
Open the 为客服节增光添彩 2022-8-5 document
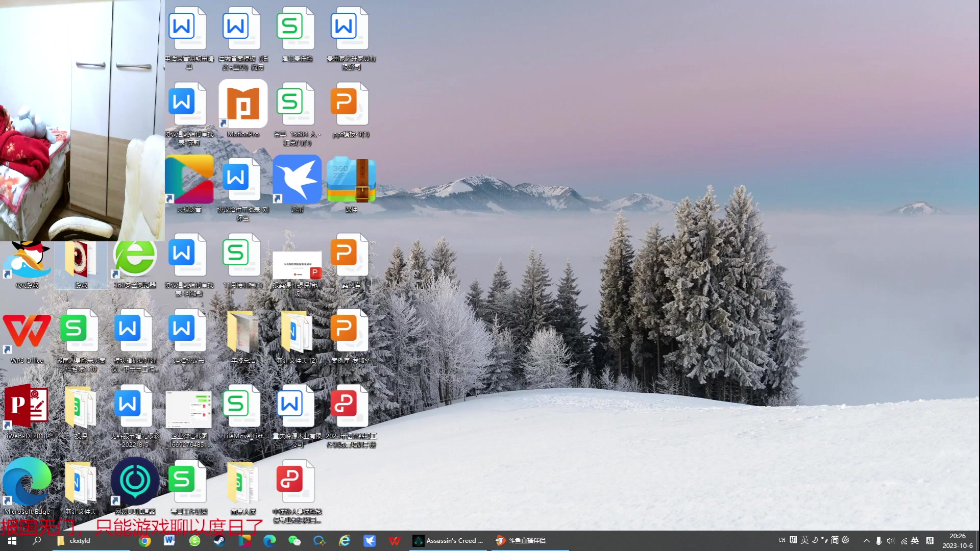[135, 415]
